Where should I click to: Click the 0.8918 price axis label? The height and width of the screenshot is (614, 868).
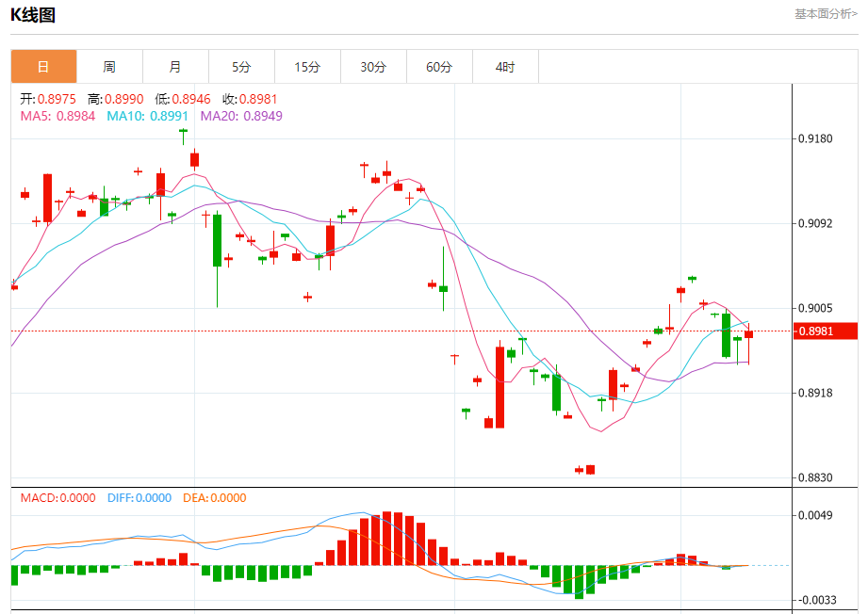pyautogui.click(x=815, y=394)
